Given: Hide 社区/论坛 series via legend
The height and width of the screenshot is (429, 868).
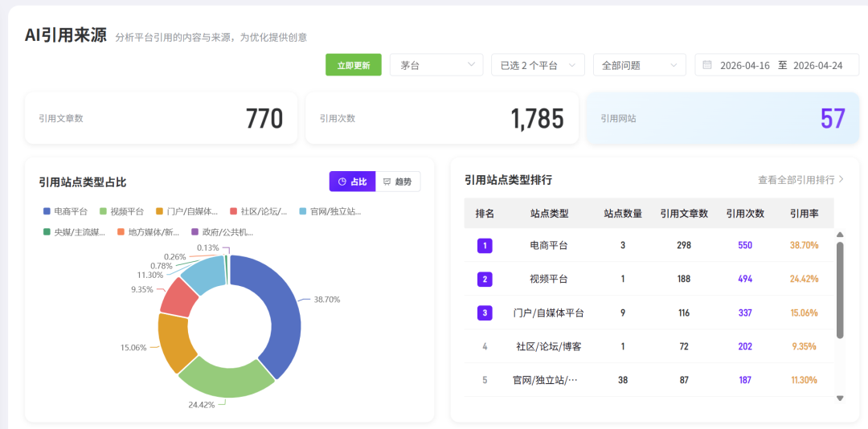Looking at the screenshot, I should click(259, 211).
